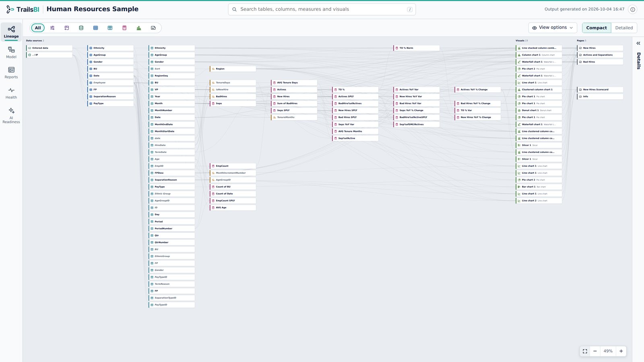Select the Actives YoY % Change node
The width and height of the screenshot is (644, 362).
[x=478, y=90]
